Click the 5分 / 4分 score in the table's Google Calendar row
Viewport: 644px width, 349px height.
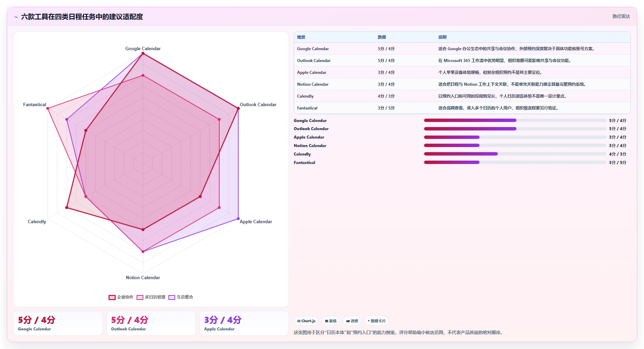coord(386,49)
